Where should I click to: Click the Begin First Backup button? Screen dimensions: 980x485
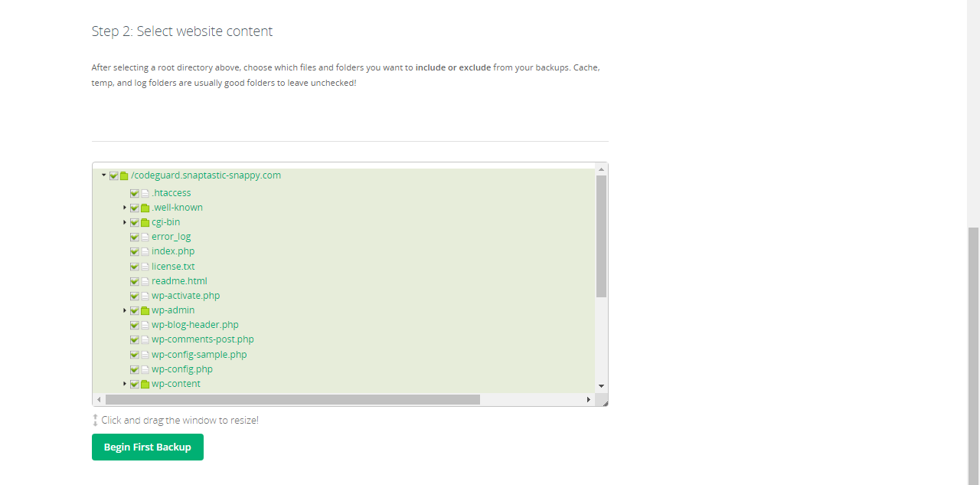click(147, 447)
